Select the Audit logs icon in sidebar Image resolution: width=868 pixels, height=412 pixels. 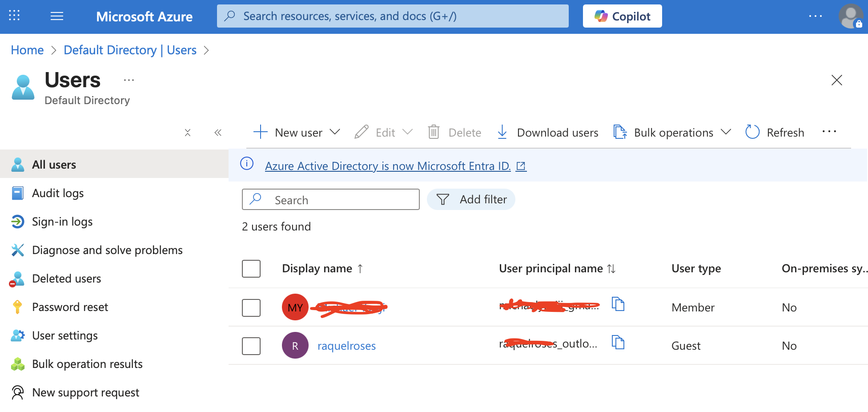coord(17,193)
